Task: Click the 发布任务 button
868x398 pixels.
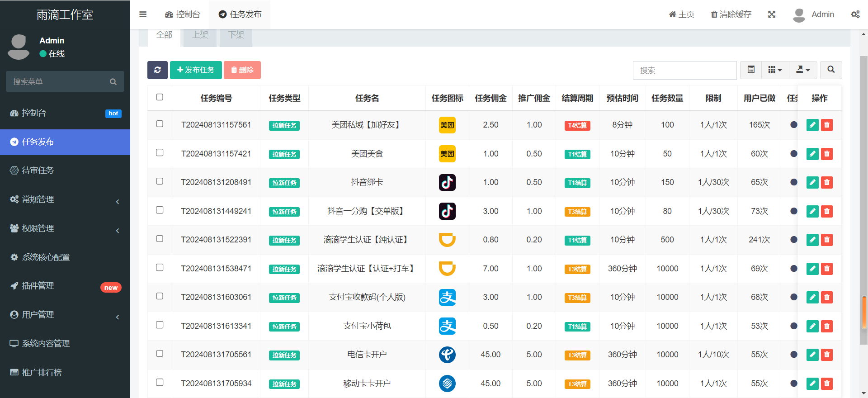Action: tap(196, 70)
